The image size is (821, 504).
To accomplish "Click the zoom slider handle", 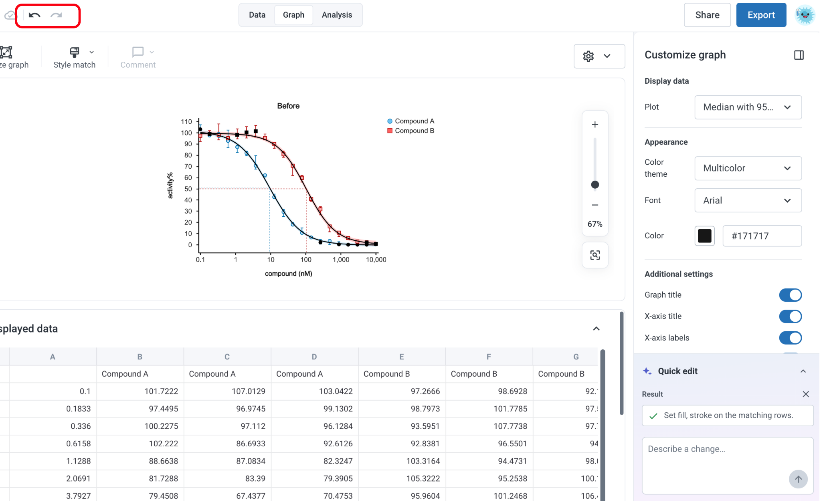I will pyautogui.click(x=595, y=185).
